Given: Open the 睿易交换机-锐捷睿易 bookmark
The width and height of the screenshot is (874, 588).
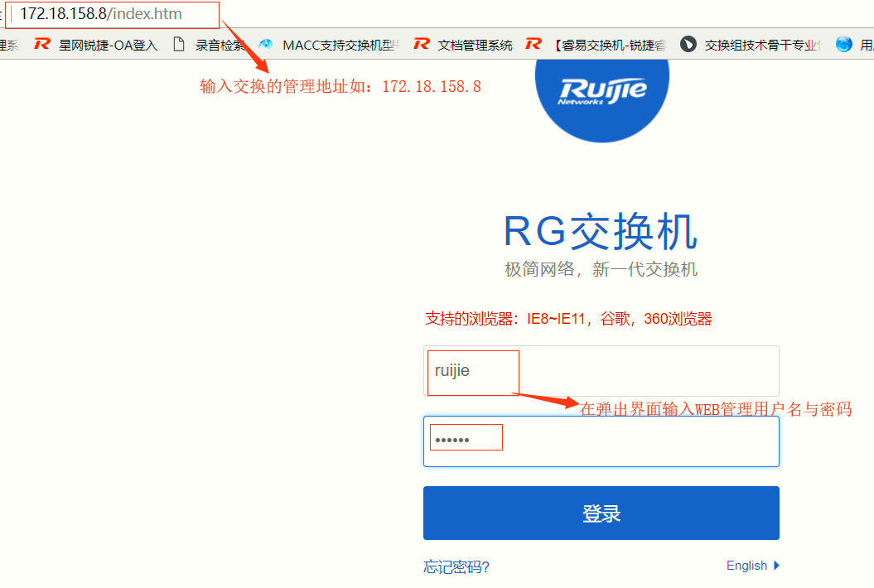Looking at the screenshot, I should [608, 46].
